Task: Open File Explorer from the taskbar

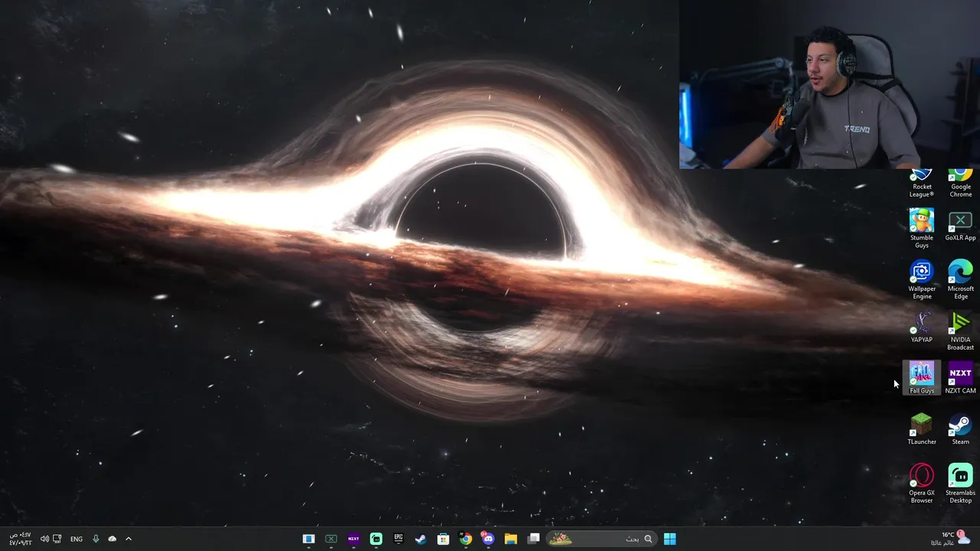Action: pyautogui.click(x=511, y=539)
